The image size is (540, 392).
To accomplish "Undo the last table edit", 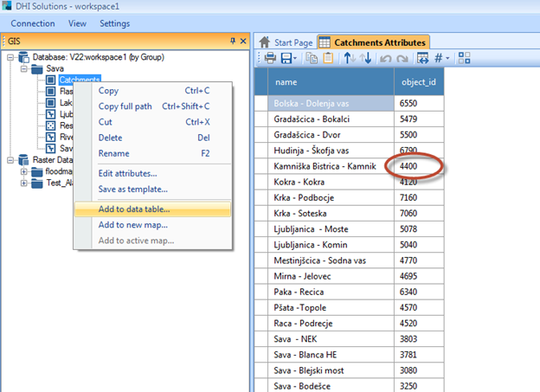I will (x=385, y=59).
